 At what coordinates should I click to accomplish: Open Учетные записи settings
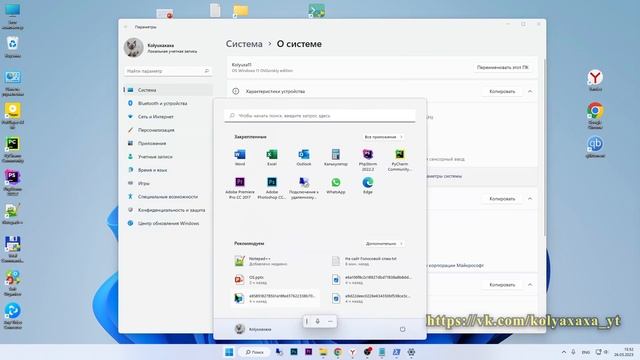pos(168,157)
